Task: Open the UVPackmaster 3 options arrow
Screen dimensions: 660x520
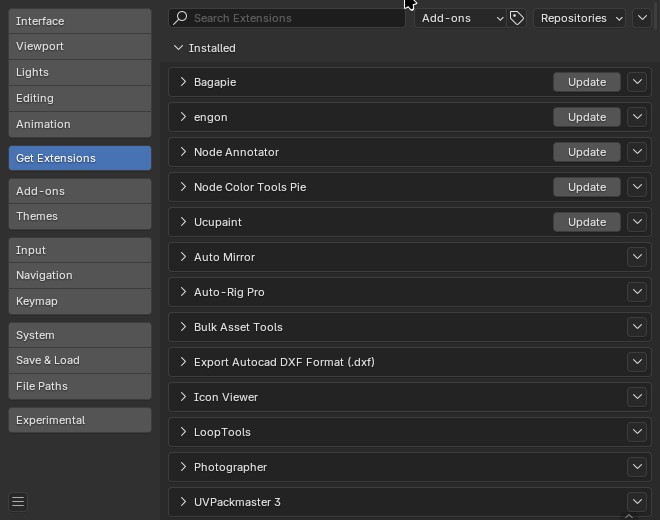Action: pos(637,501)
